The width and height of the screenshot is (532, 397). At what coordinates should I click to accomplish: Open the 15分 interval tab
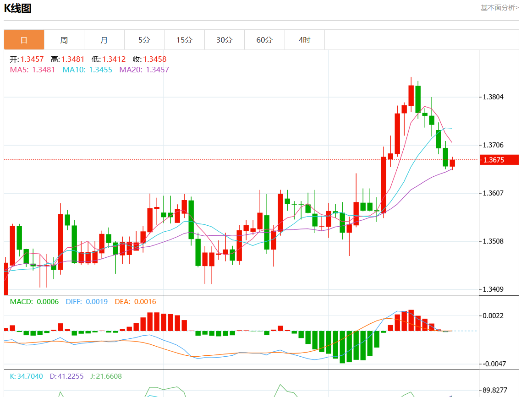(184, 40)
